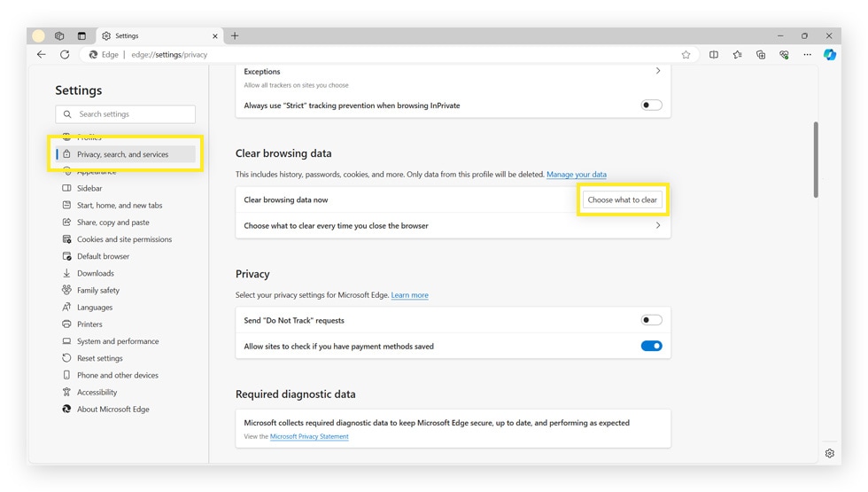This screenshot has width=868, height=492.
Task: Close the Settings tab
Action: pos(214,36)
